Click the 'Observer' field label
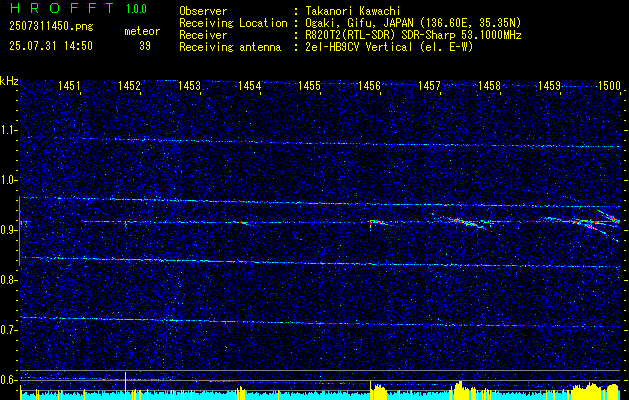The image size is (629, 400). 203,11
